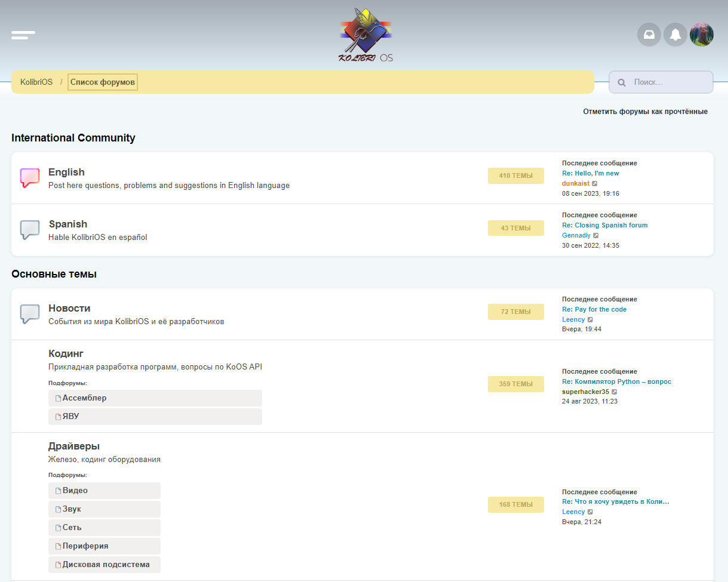Open the Видео subforum

tap(75, 491)
